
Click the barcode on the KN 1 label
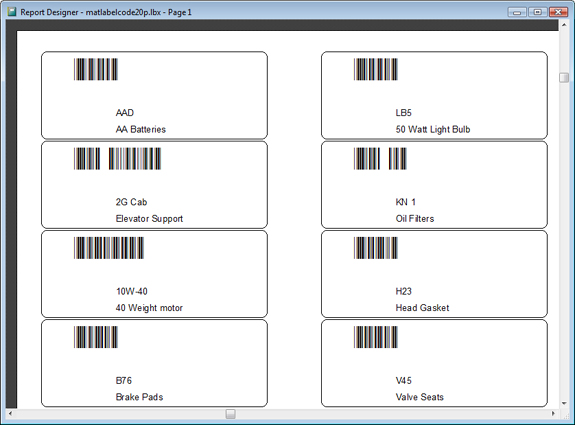coord(380,158)
